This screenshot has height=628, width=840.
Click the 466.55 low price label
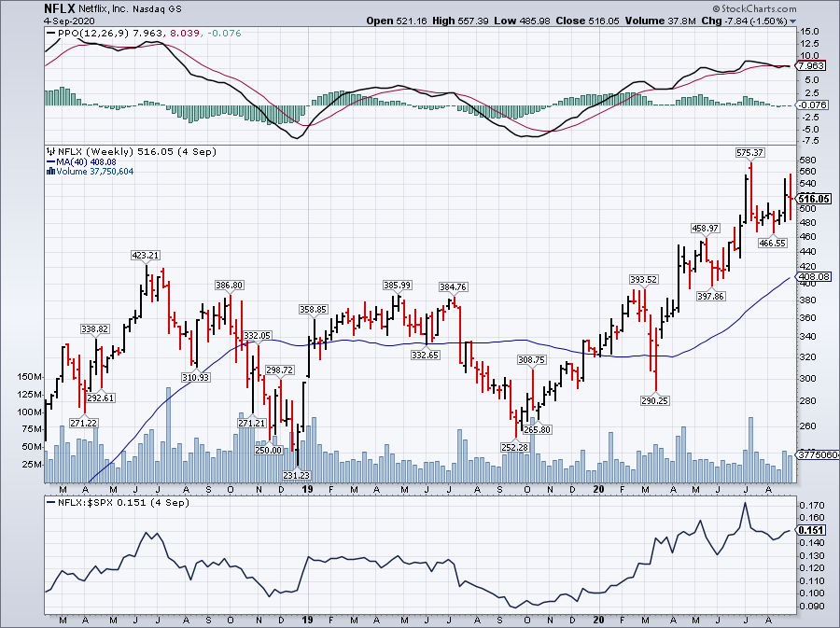pyautogui.click(x=773, y=243)
